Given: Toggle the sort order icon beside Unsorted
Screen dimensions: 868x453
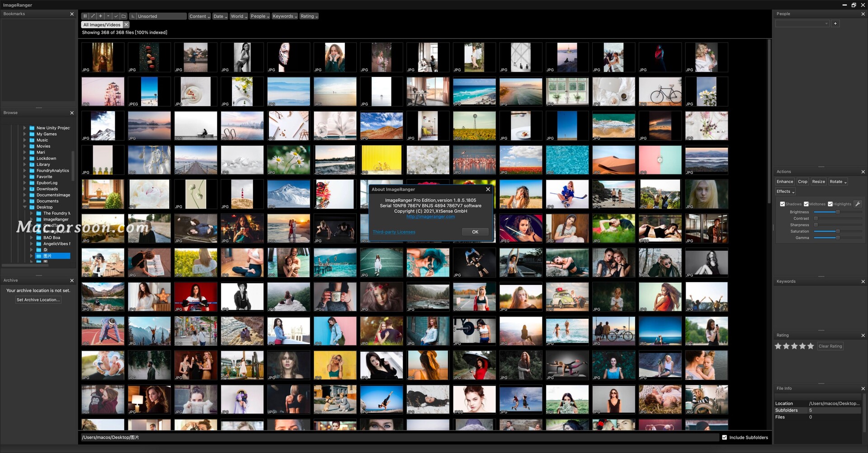Looking at the screenshot, I should 133,16.
